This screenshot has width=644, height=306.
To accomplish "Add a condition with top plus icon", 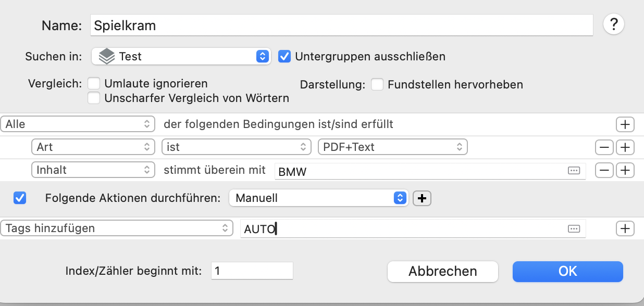I will (x=625, y=124).
